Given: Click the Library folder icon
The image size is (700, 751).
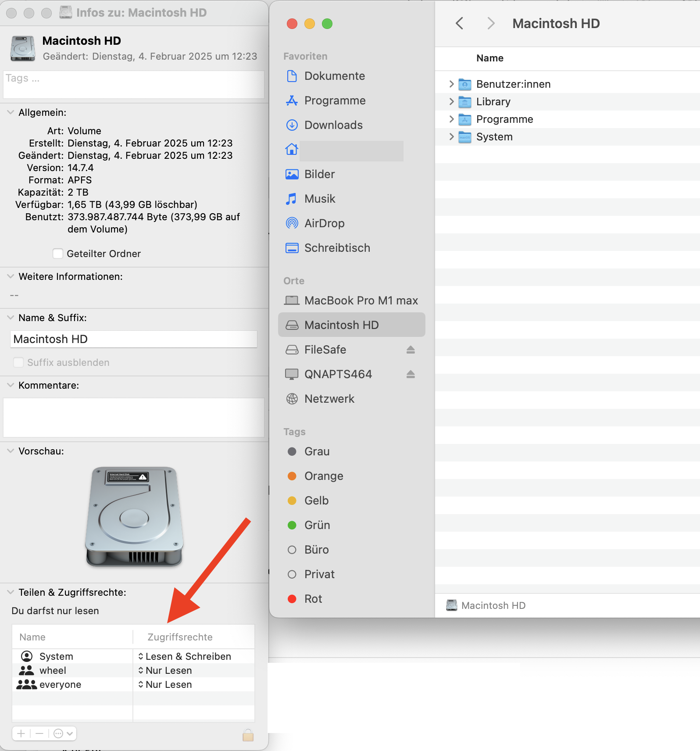Looking at the screenshot, I should (464, 102).
